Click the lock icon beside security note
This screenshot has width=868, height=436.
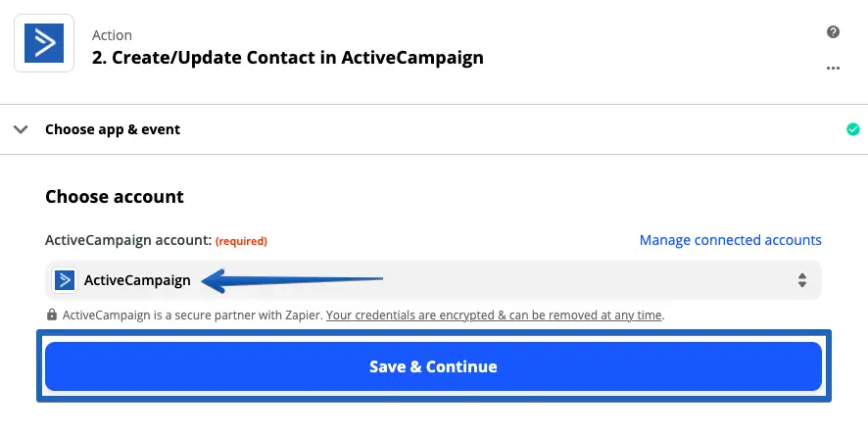[x=52, y=315]
